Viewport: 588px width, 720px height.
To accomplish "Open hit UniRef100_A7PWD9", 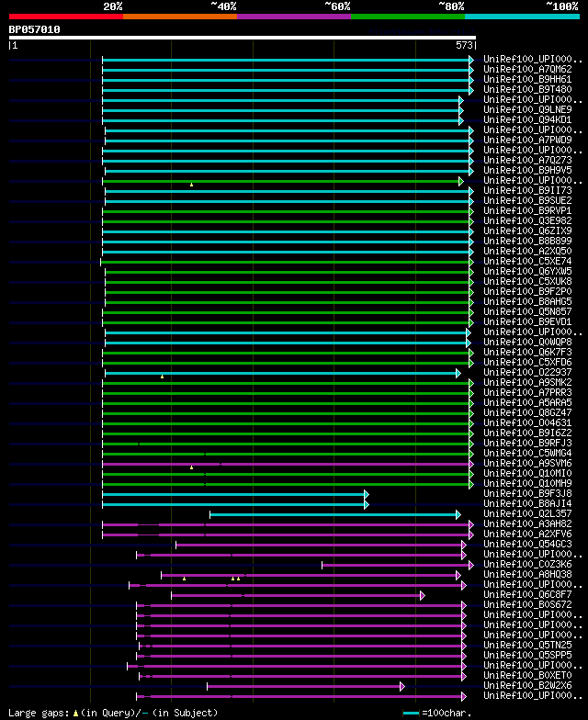I will pos(527,140).
